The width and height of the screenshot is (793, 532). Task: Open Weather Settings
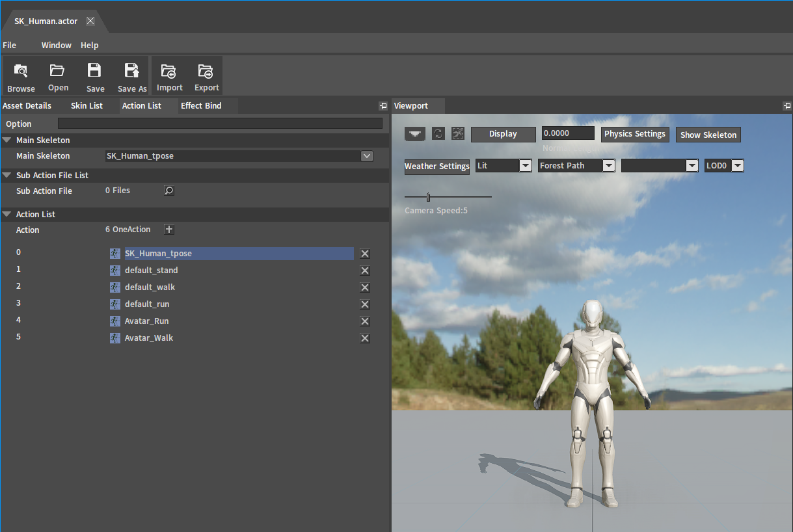click(437, 166)
